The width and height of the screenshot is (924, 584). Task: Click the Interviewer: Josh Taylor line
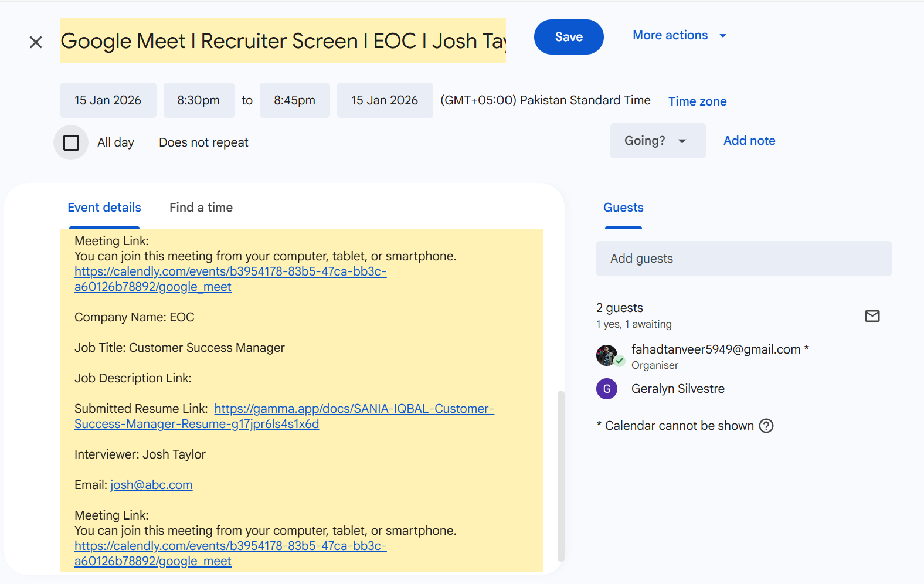click(140, 454)
